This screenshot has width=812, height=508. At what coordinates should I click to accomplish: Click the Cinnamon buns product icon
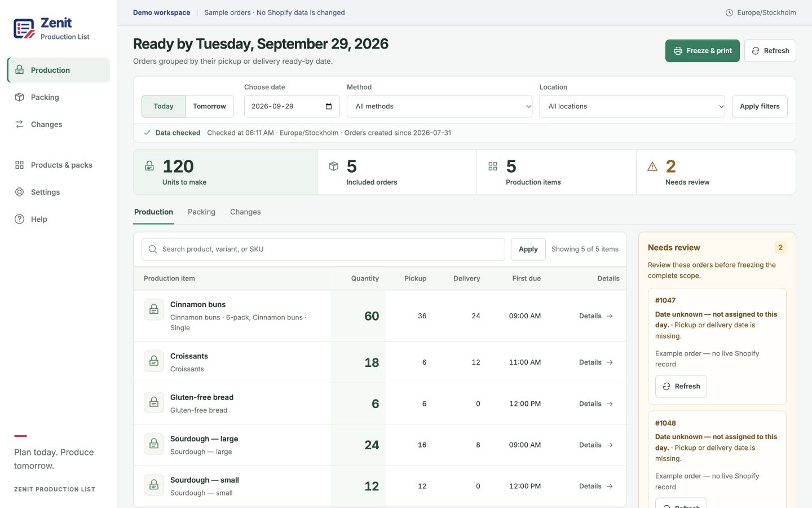pyautogui.click(x=154, y=309)
